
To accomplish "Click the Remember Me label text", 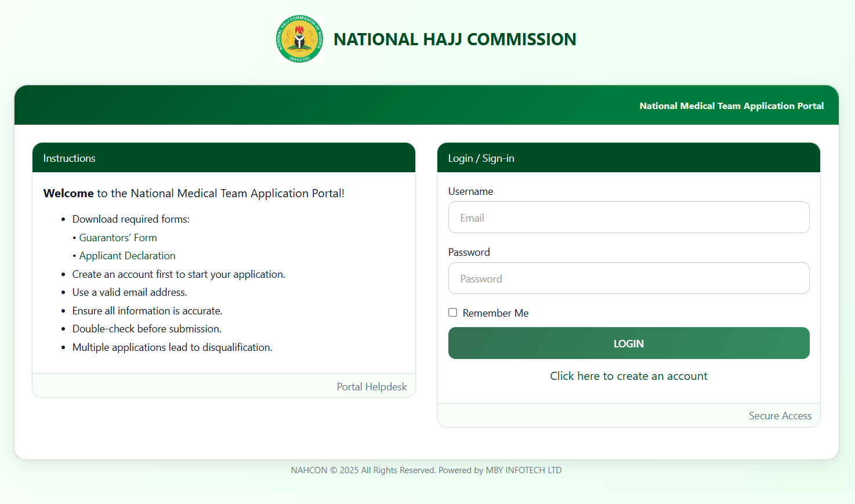I will [495, 313].
